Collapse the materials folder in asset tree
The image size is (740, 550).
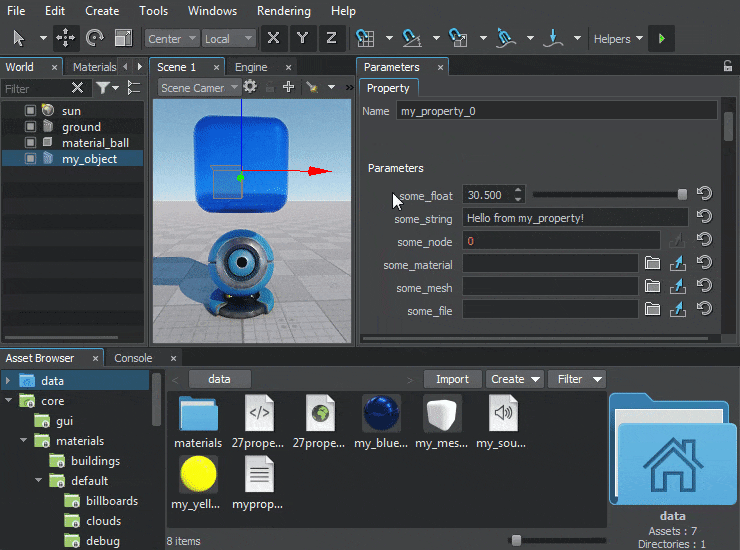[x=23, y=441]
